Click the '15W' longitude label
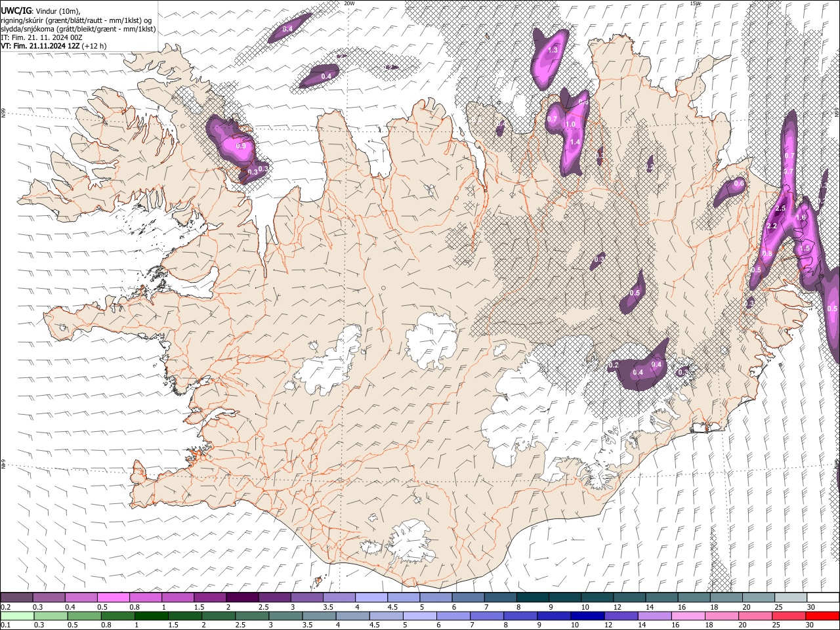Image resolution: width=840 pixels, height=630 pixels. [x=695, y=3]
